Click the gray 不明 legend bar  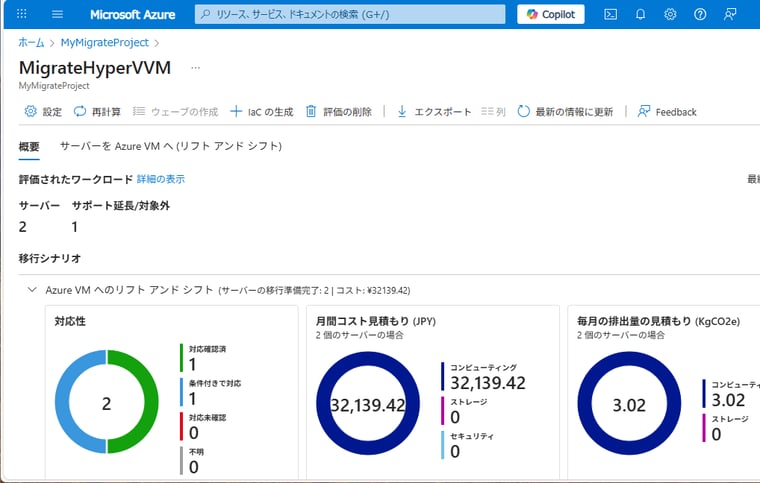pos(181,461)
